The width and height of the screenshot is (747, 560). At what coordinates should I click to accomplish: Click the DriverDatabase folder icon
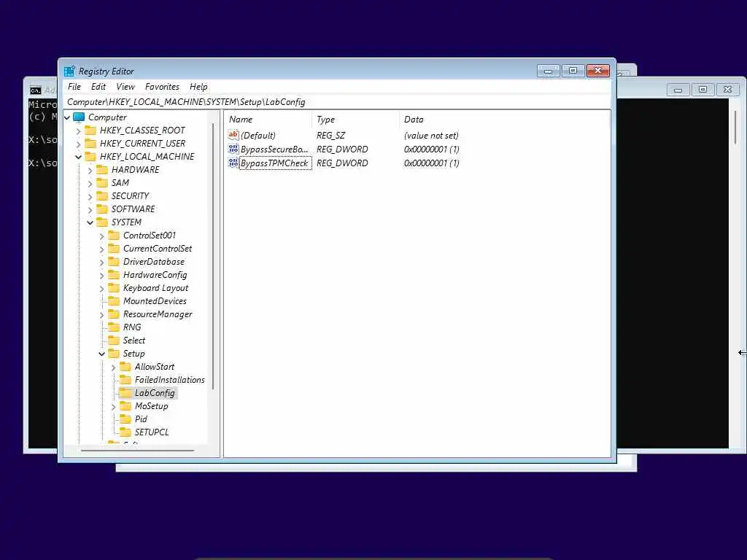[114, 262]
